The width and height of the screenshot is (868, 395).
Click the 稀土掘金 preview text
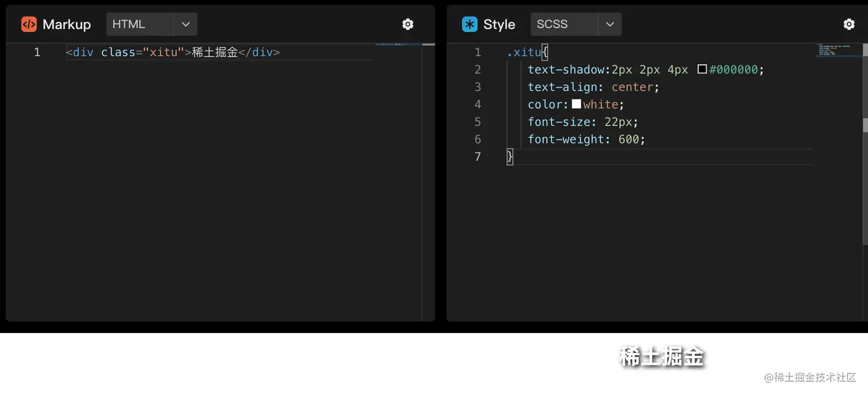click(661, 357)
